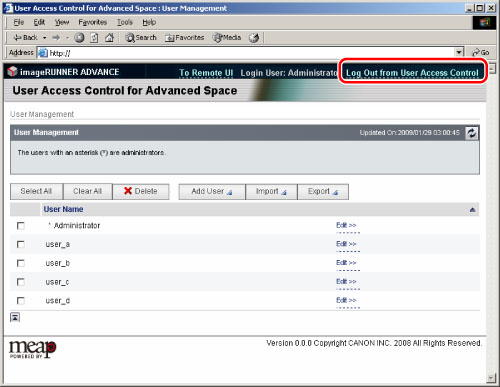Click the To Remote UI link
The height and width of the screenshot is (387, 500).
pos(206,73)
